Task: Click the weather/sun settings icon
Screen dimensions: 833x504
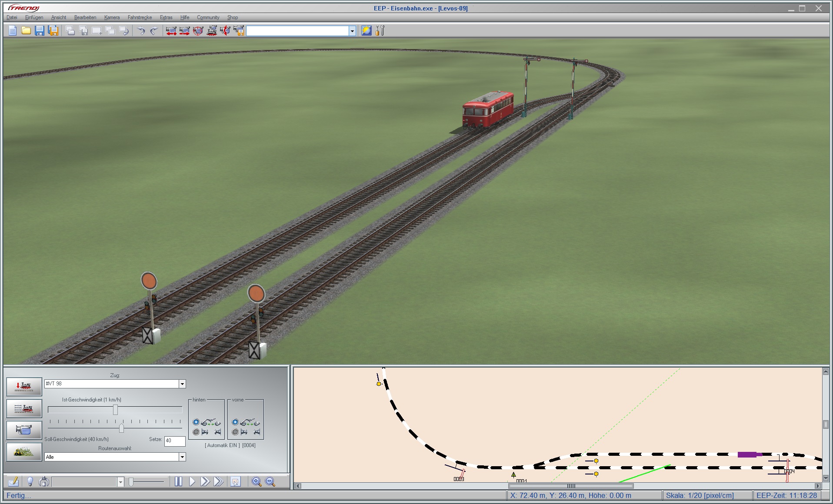Action: [367, 30]
